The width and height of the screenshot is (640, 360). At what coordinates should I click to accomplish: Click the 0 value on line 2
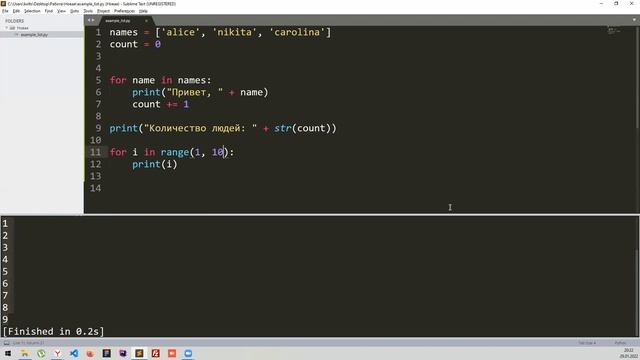coord(158,44)
